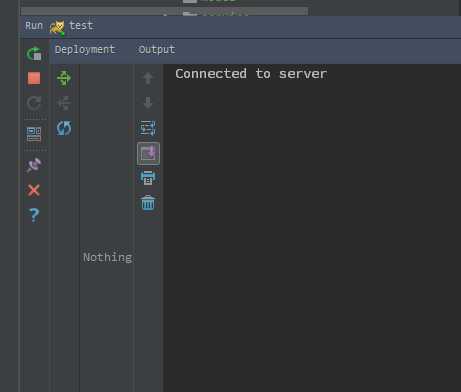Click the 'Connected to server' output line
Viewport: 461px width, 392px height.
(x=251, y=74)
